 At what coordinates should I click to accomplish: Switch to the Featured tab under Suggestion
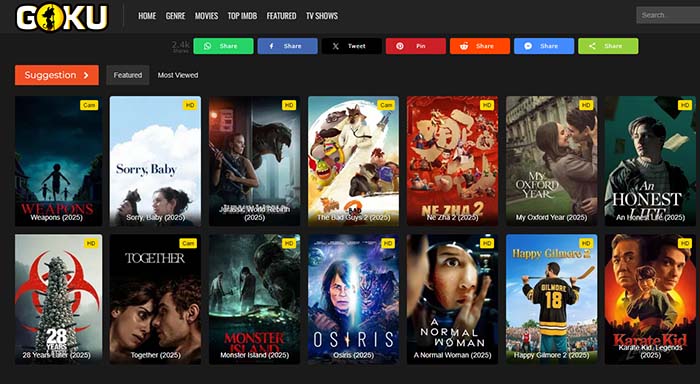(128, 75)
